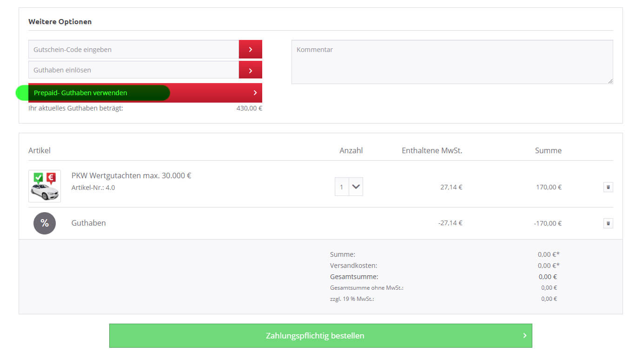Screen dimensions: 636x364
Task: Open the quantity selector showing 1
Action: tap(342, 187)
